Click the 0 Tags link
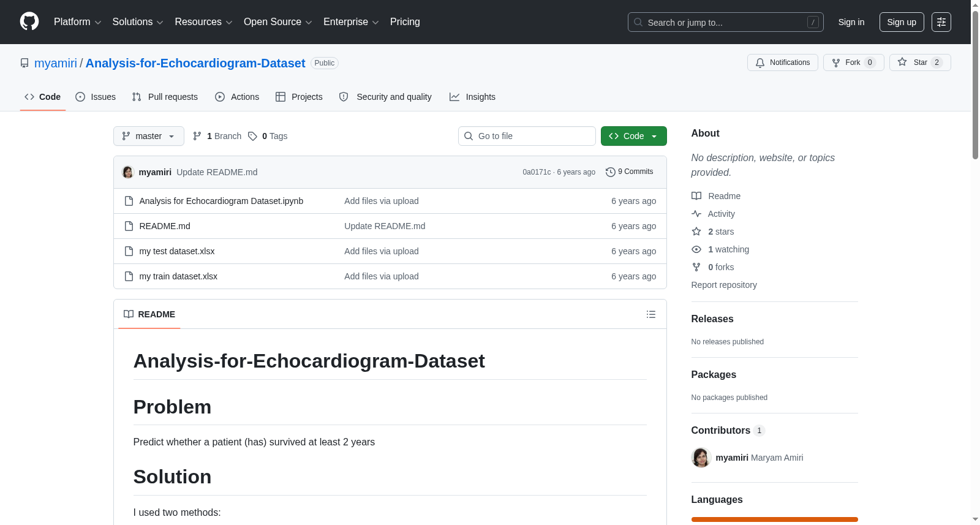This screenshot has height=525, width=980. (x=268, y=136)
